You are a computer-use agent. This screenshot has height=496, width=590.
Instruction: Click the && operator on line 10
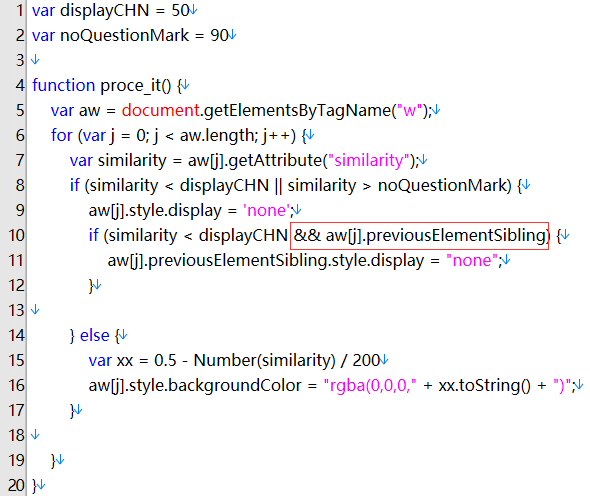point(307,235)
